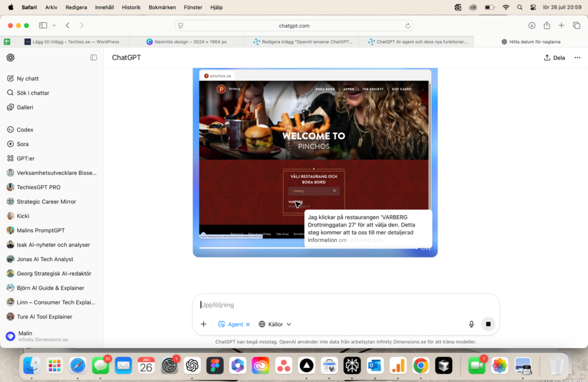Open Microsoft Outlook from the Dock
This screenshot has width=588, height=382.
pos(375,365)
